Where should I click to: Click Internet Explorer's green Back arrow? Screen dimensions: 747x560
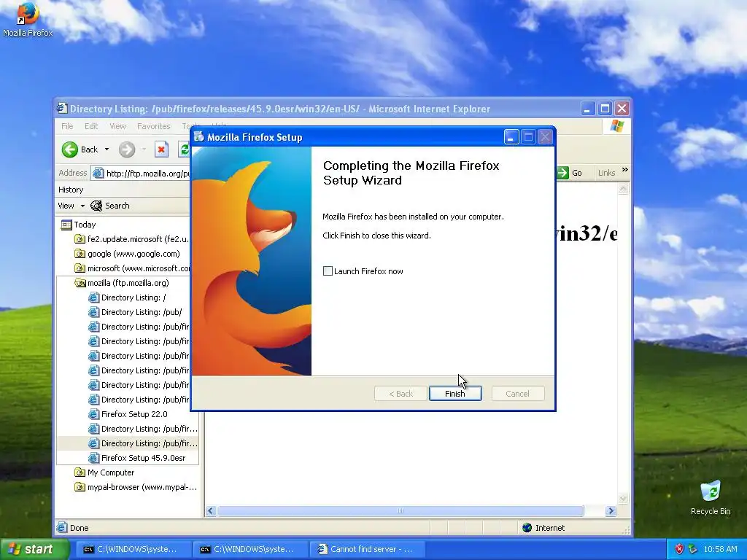[69, 149]
